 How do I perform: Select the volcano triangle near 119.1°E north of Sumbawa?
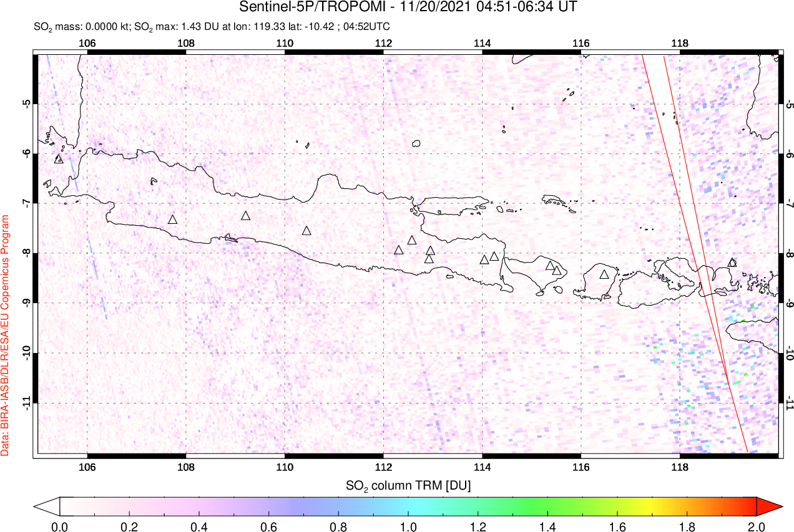732,263
